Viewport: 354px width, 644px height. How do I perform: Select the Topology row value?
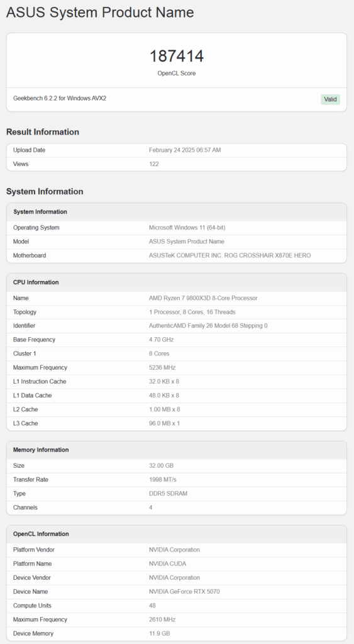point(192,312)
